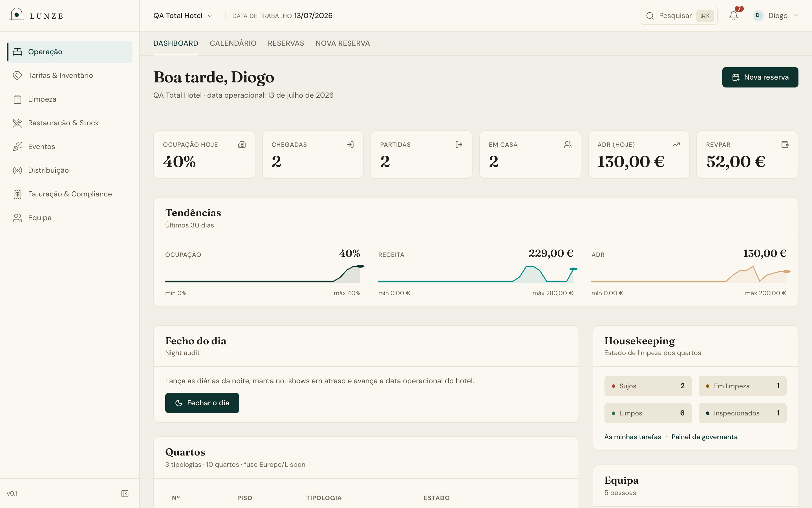Click the ADR trending-up icon

point(676,144)
